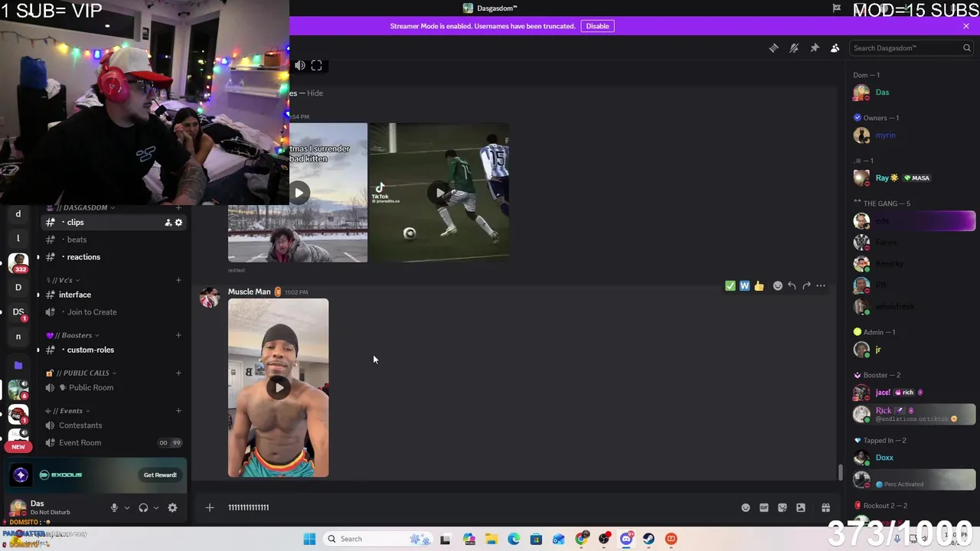
Task: React with the green checkmark emoji
Action: pos(730,285)
